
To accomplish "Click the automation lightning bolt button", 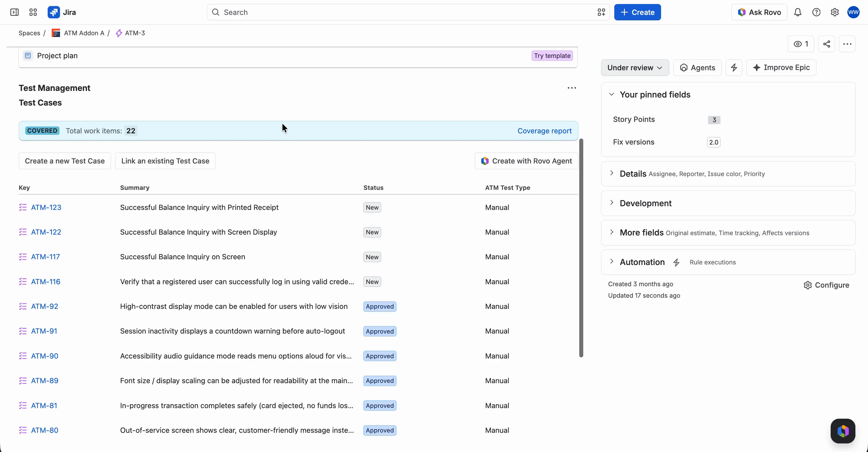I will click(734, 68).
